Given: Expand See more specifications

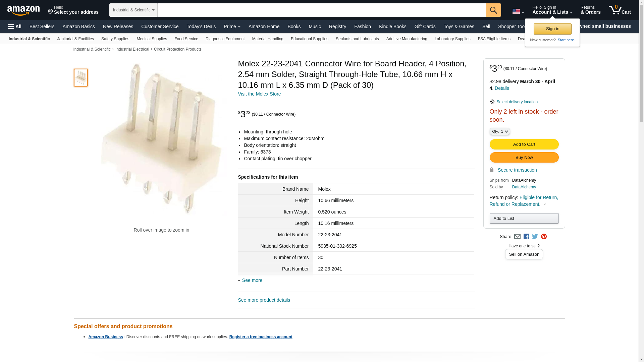Looking at the screenshot, I should pos(252,280).
